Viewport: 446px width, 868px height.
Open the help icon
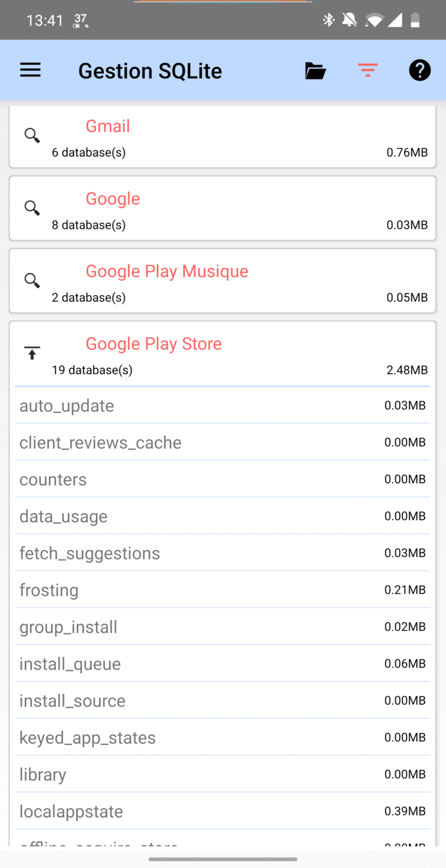(x=419, y=70)
